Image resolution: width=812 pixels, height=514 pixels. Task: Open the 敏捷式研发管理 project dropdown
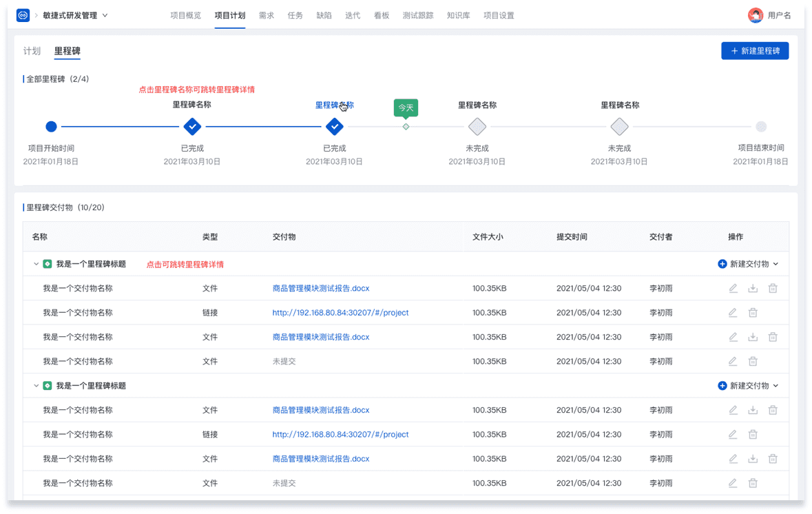pos(75,16)
